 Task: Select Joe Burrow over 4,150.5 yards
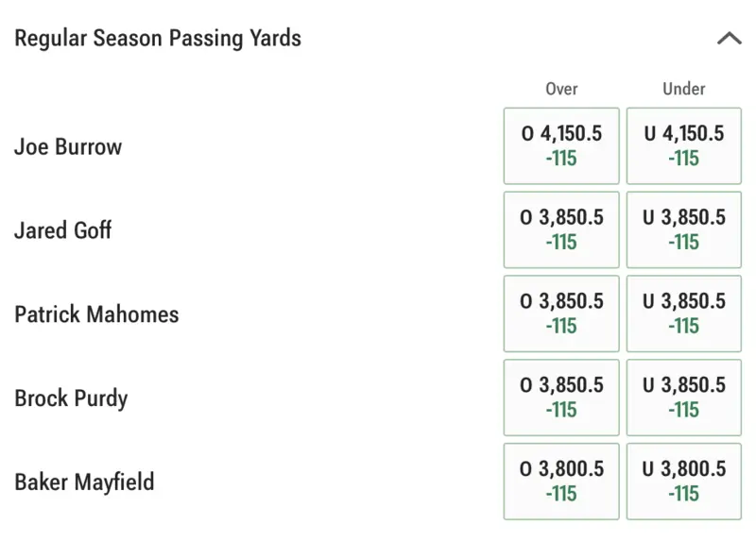click(561, 145)
